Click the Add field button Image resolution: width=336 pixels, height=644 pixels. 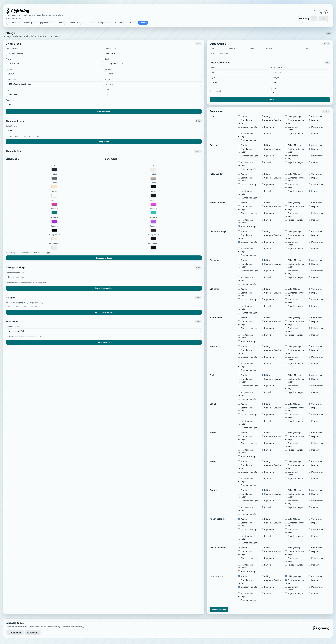pos(270,100)
